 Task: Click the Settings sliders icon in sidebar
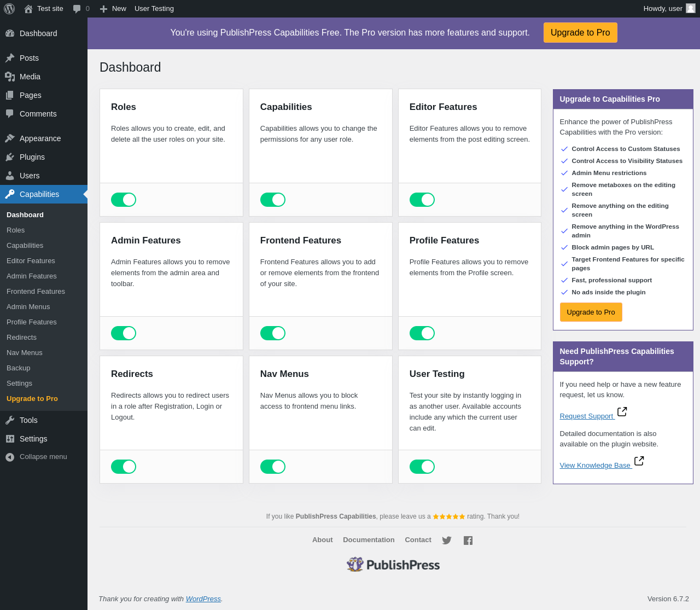(x=10, y=439)
